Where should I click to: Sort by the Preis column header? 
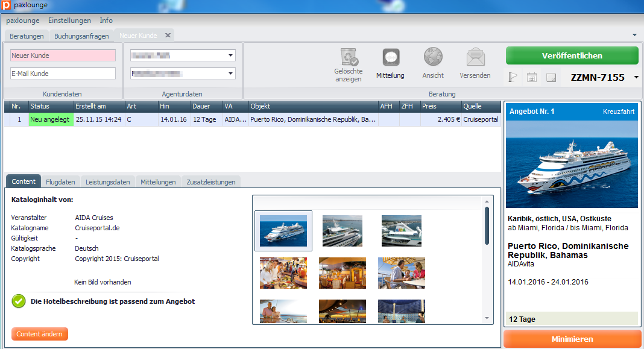(x=441, y=106)
